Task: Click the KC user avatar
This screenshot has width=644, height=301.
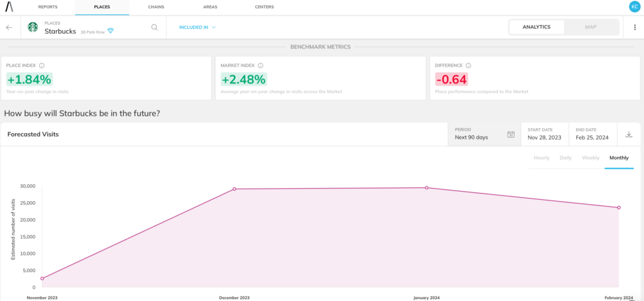Action: (634, 6)
